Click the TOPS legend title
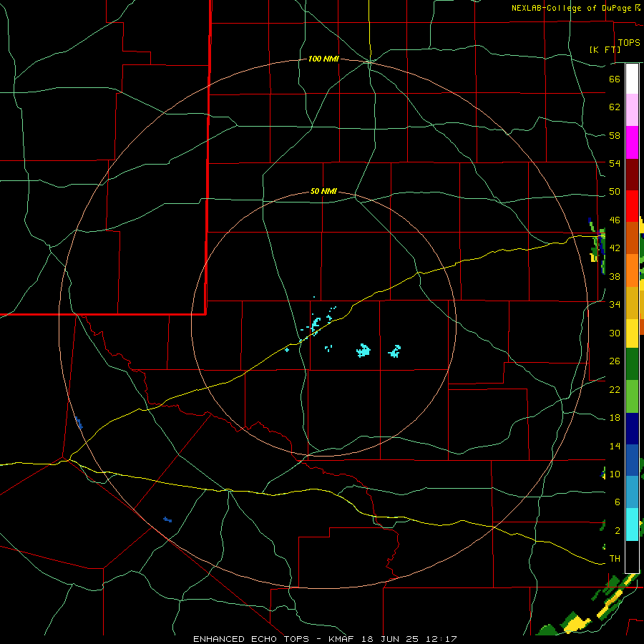 pyautogui.click(x=629, y=43)
